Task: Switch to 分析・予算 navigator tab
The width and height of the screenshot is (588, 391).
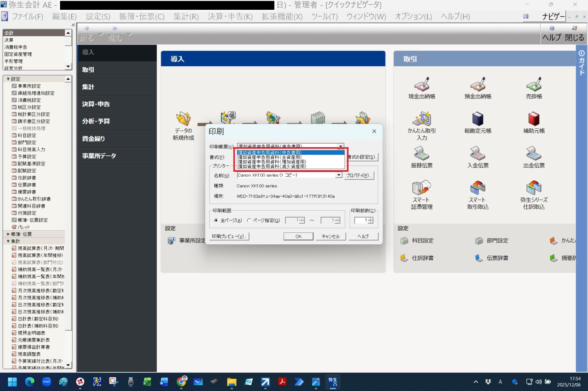Action: [x=96, y=121]
